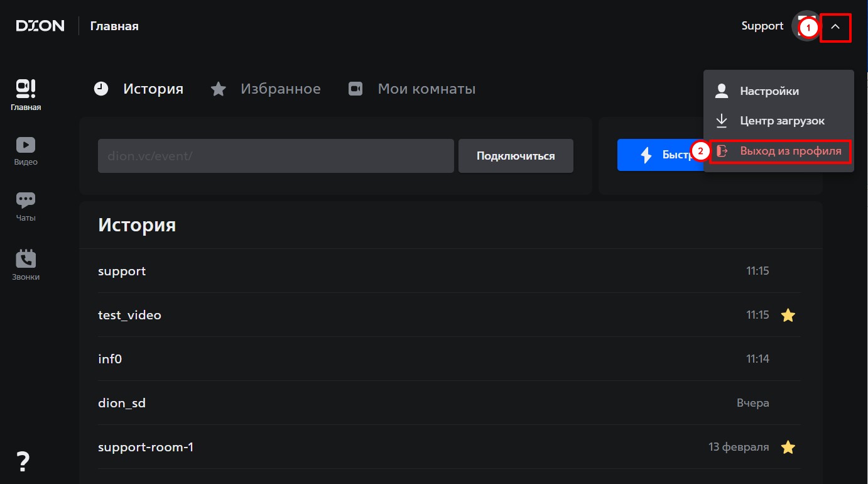Image resolution: width=868 pixels, height=484 pixels.
Task: Collapse the profile menu chevron
Action: (x=835, y=26)
